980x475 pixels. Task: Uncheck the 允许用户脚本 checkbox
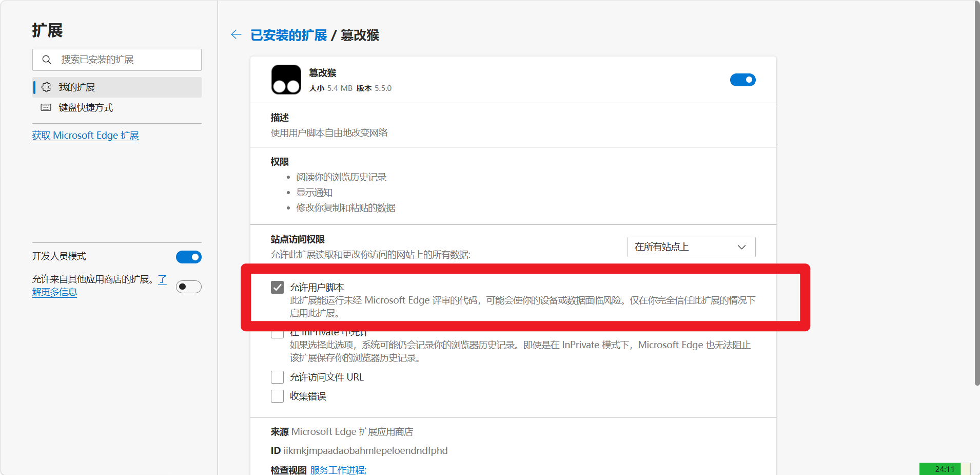[x=277, y=287]
